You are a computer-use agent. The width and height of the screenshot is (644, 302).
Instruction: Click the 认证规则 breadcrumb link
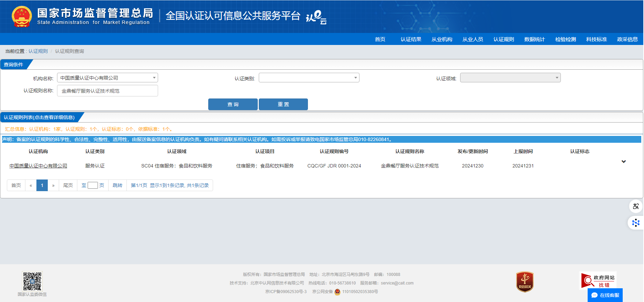(x=38, y=51)
